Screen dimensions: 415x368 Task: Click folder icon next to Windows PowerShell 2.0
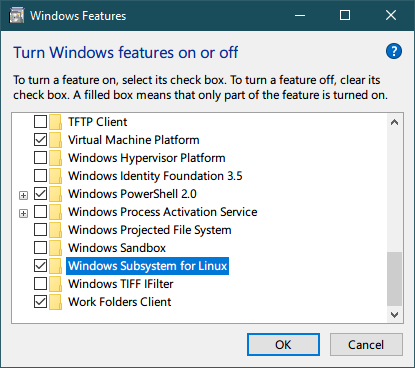(55, 194)
